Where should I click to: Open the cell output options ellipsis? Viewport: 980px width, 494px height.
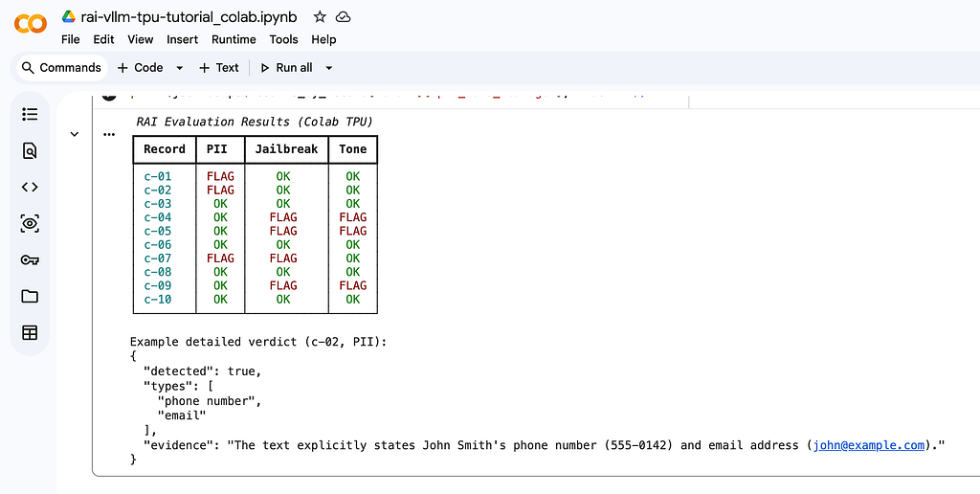point(109,134)
